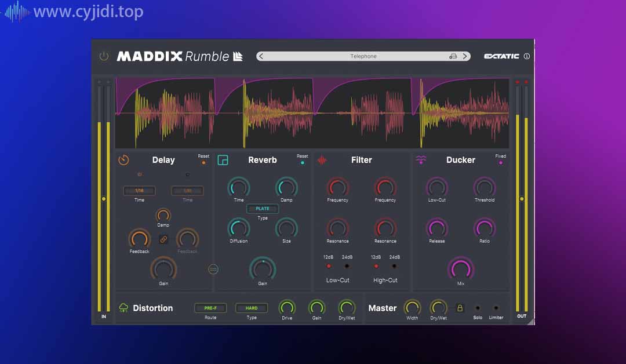Click the Ducker Threshold knob
Image resolution: width=626 pixels, height=364 pixels.
point(484,187)
